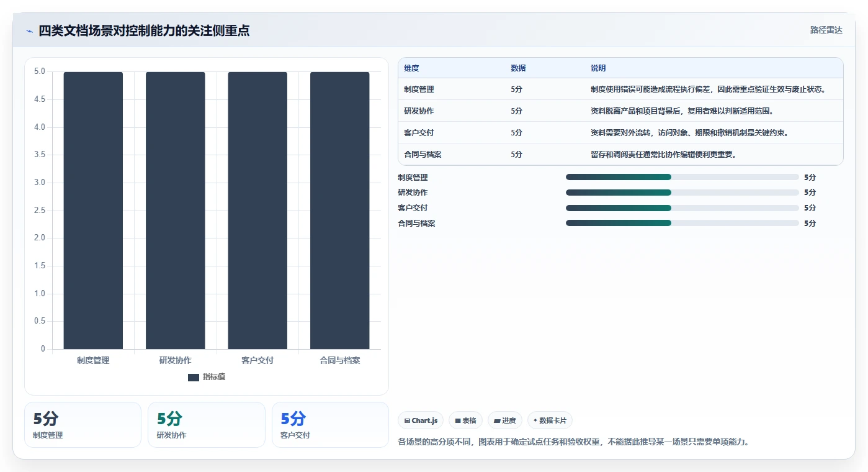The height and width of the screenshot is (472, 868).
Task: Select the 制度管理 table row cell
Action: (419, 89)
